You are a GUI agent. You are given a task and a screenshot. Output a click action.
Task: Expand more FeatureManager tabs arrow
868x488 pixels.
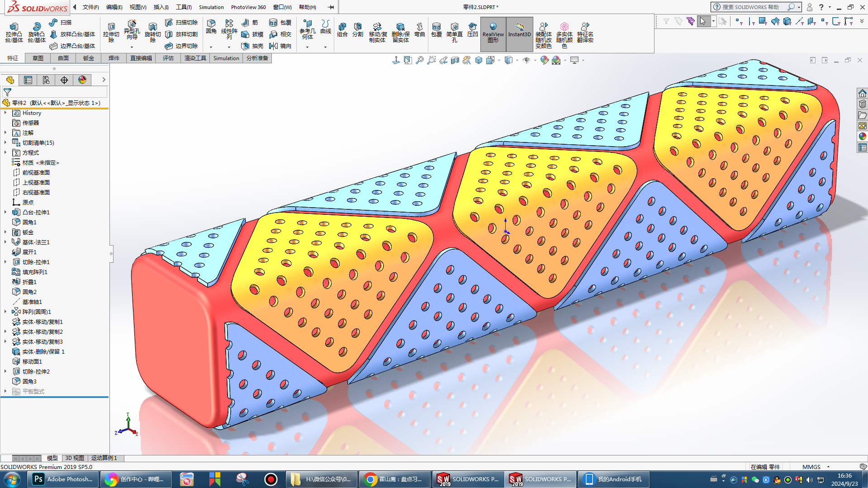104,80
